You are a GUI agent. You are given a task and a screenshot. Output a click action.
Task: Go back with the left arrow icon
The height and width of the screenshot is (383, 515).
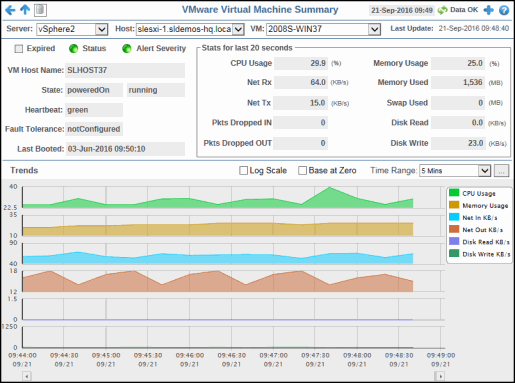(10, 10)
